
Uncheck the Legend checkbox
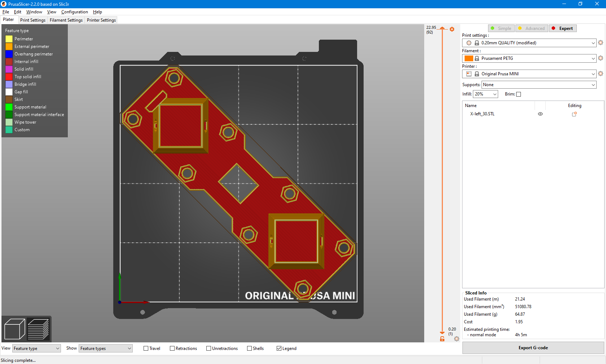click(x=279, y=349)
